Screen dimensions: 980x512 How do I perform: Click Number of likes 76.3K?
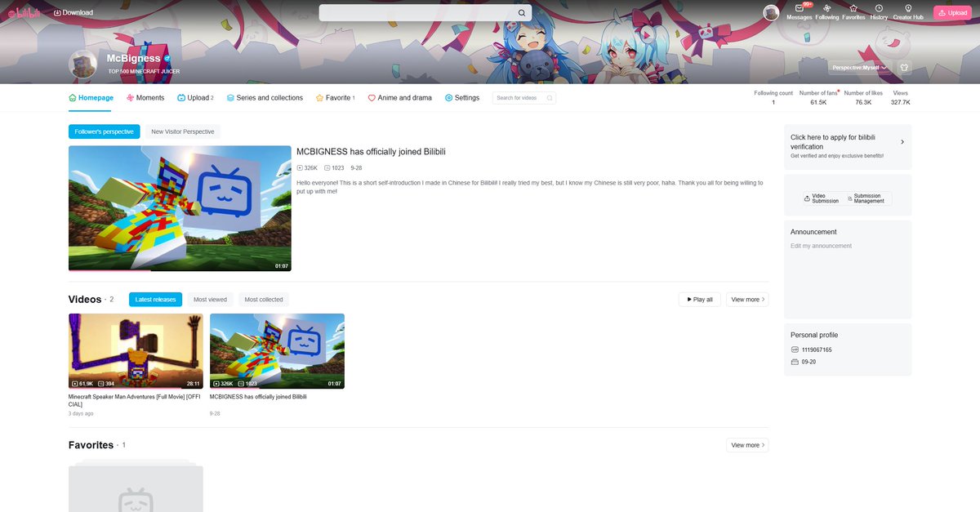(x=863, y=102)
